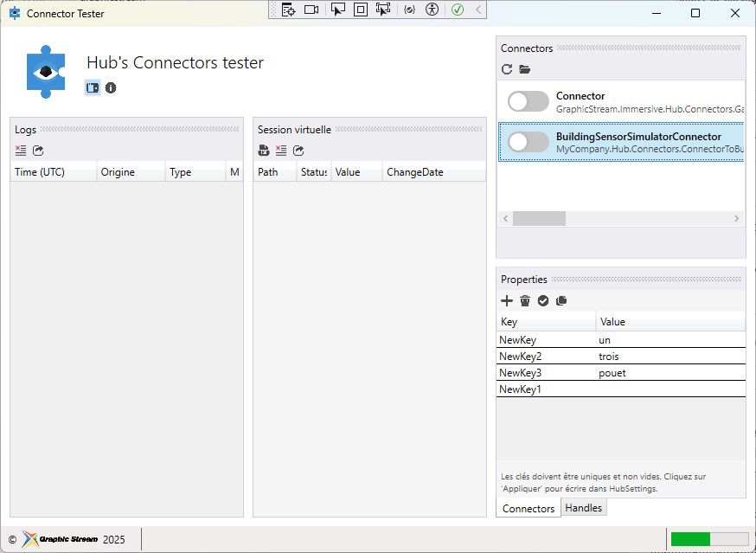Click the Status column header
This screenshot has width=756, height=553.
click(x=313, y=172)
